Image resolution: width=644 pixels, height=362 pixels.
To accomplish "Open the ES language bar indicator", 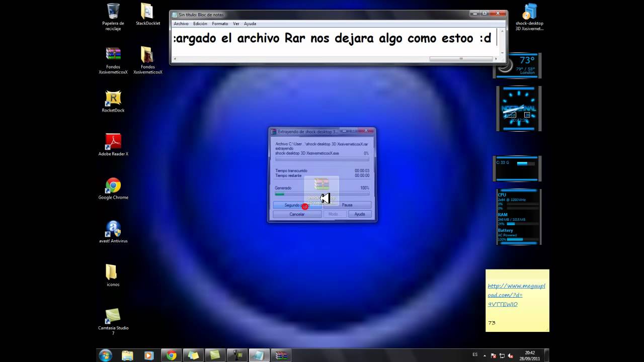I will tap(475, 354).
